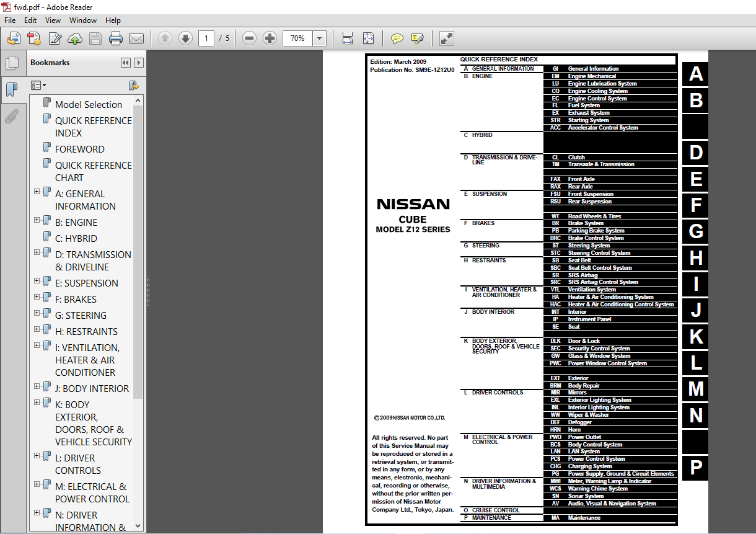Click the Maintenance index entry
The image size is (756, 534).
(x=584, y=518)
